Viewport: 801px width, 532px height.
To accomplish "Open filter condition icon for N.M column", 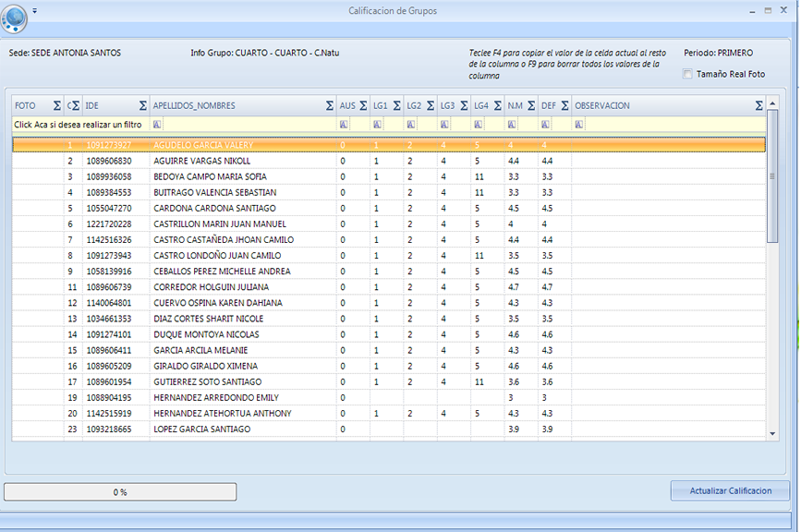I will click(x=511, y=124).
